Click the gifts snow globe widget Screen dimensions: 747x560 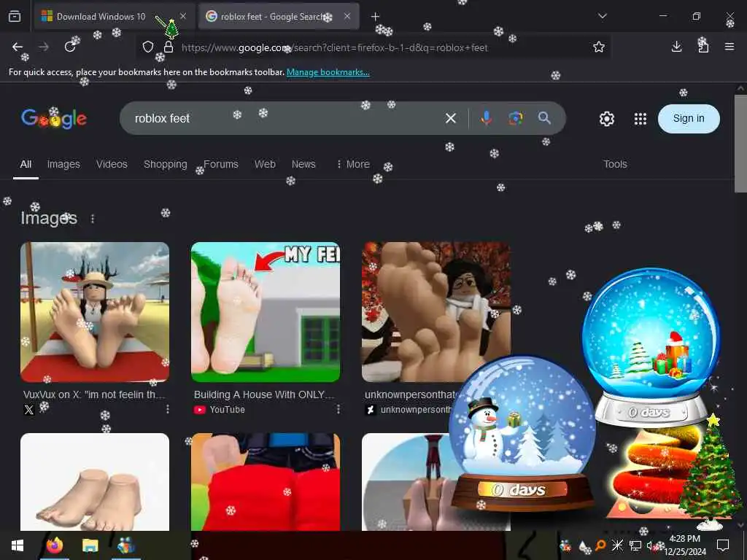(651, 346)
